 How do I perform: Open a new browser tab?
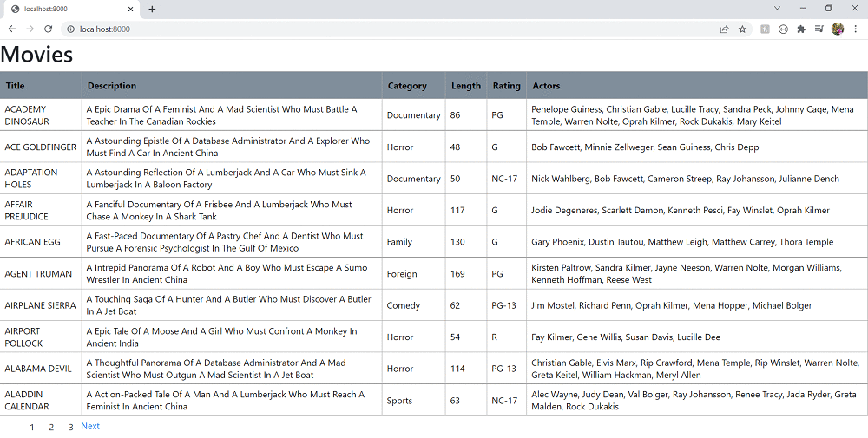coord(152,9)
